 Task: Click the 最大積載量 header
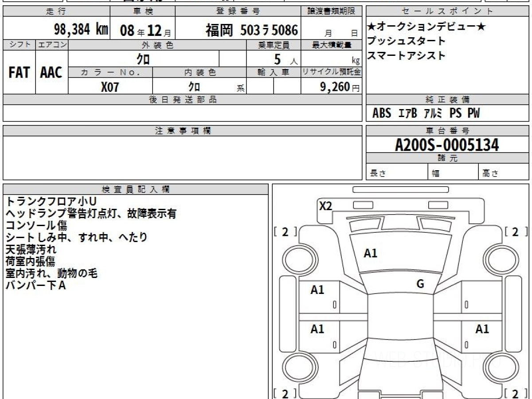tap(332, 45)
